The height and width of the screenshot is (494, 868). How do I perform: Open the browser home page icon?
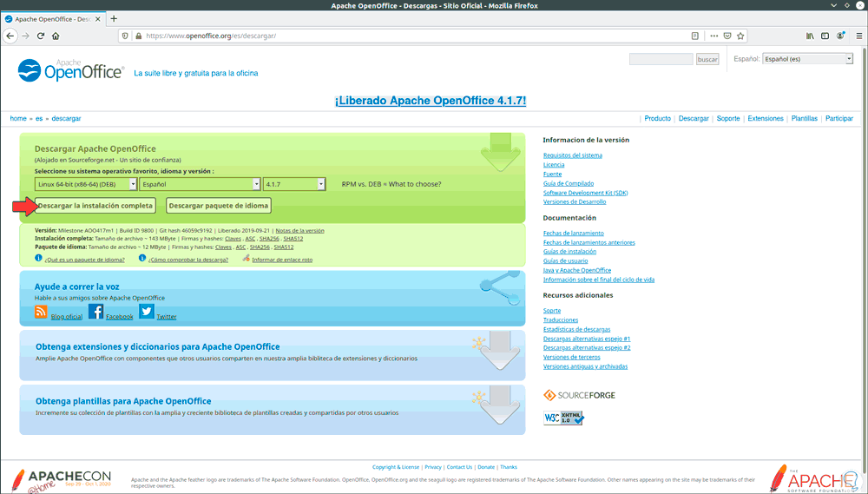tap(56, 36)
